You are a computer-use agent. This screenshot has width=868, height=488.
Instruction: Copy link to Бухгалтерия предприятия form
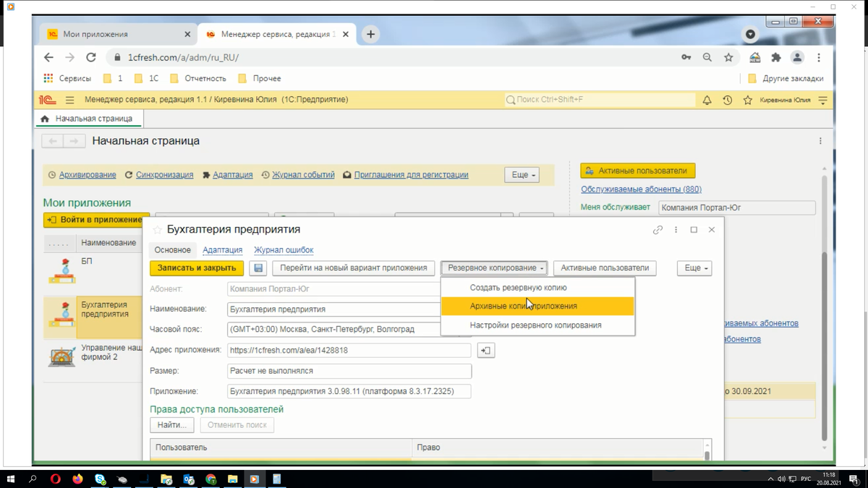pyautogui.click(x=658, y=230)
